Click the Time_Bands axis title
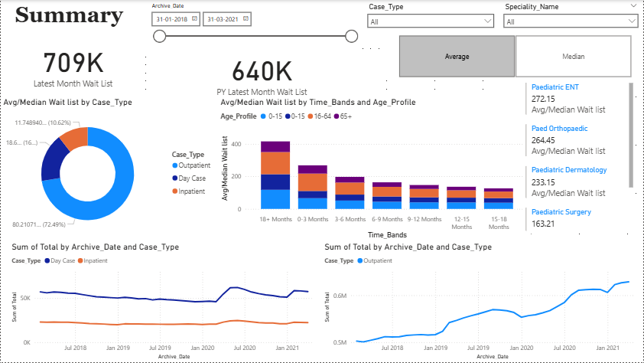The image size is (644, 363). (x=387, y=235)
